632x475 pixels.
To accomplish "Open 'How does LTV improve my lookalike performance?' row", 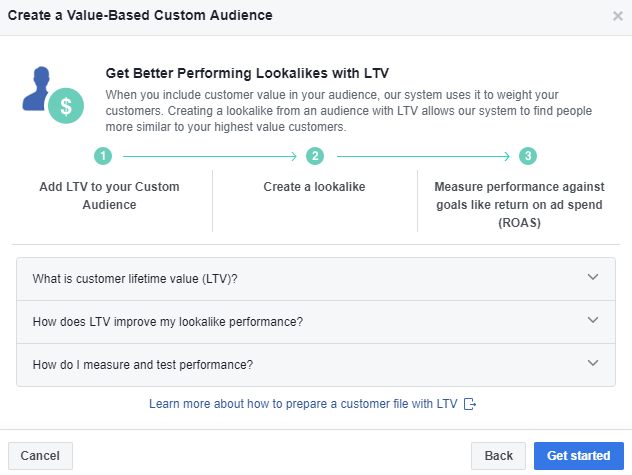I will (x=316, y=322).
